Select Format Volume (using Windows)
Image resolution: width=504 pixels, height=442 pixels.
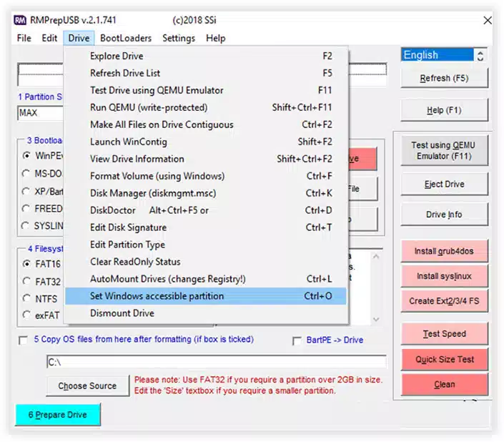point(206,176)
